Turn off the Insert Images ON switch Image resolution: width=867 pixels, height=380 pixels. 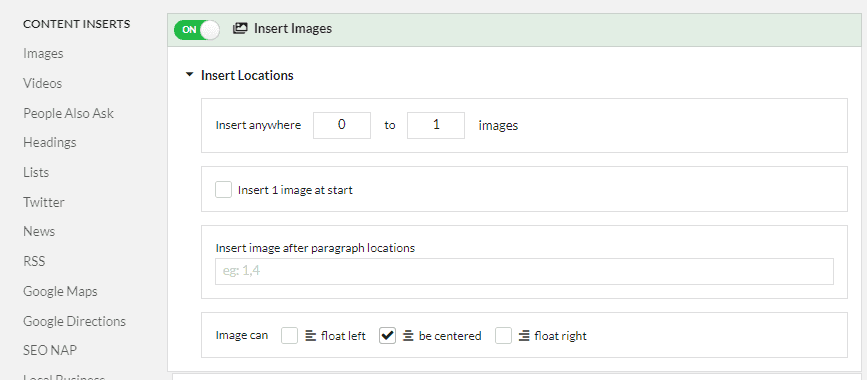pyautogui.click(x=197, y=30)
